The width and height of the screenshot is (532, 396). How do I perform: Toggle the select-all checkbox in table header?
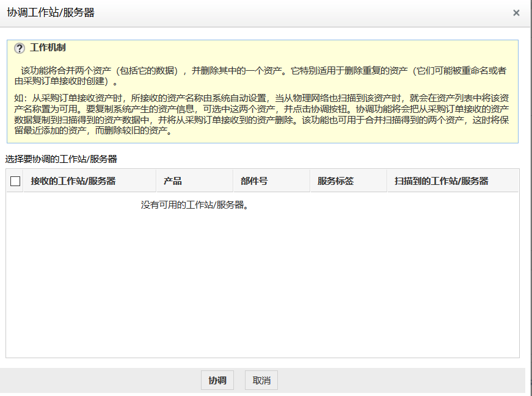pyautogui.click(x=15, y=181)
